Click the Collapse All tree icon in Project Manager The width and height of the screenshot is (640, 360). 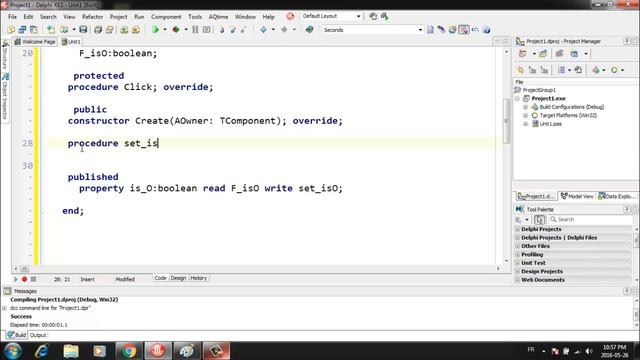(544, 70)
